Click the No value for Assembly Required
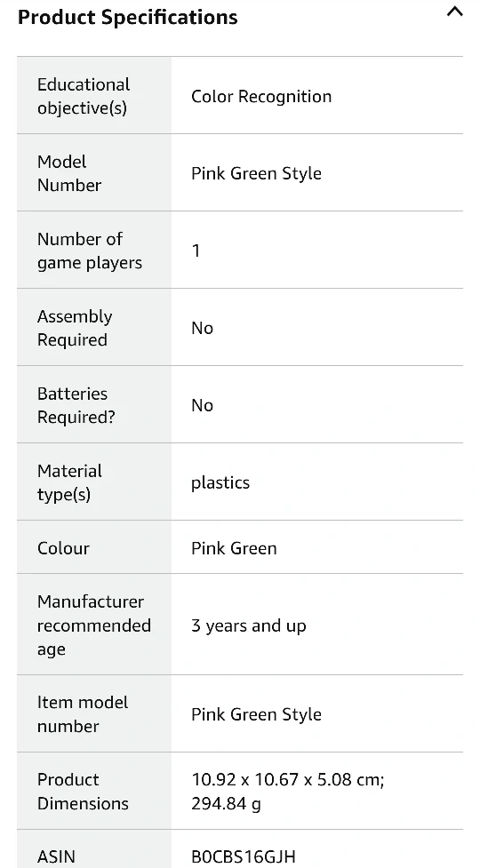This screenshot has width=480, height=868. pos(202,328)
